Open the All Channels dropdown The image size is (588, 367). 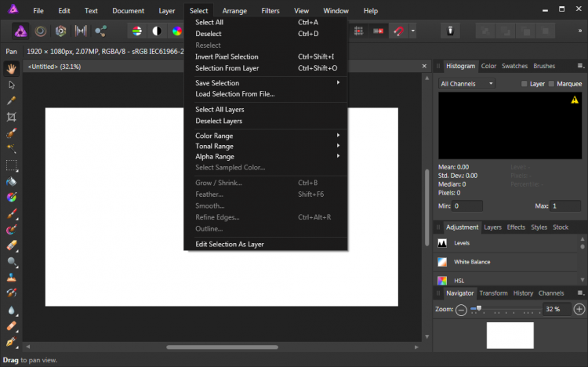tap(467, 84)
